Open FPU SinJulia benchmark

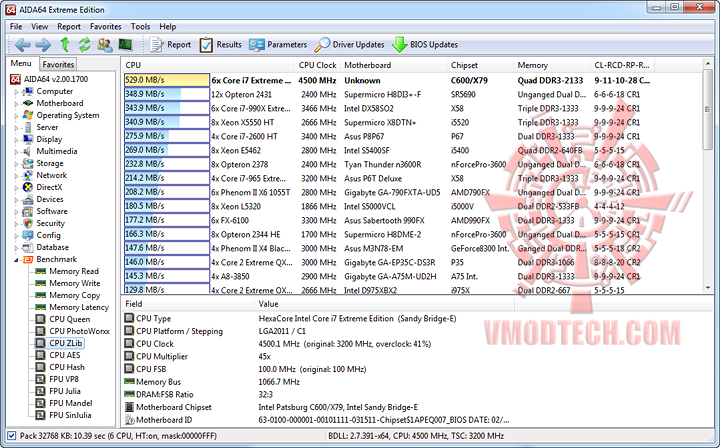70,415
